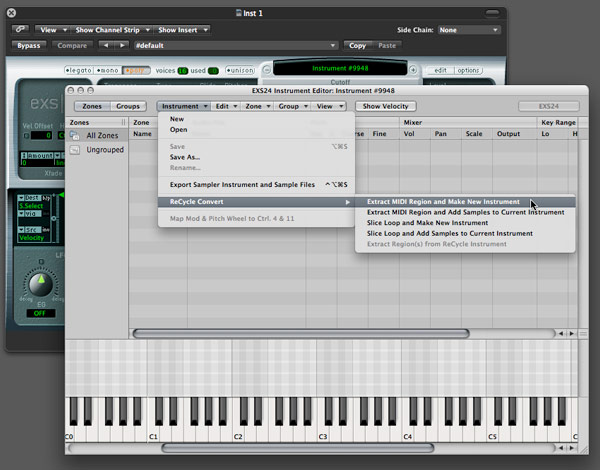Click the Inst 1 toolbar toggle pill

[x=492, y=13]
